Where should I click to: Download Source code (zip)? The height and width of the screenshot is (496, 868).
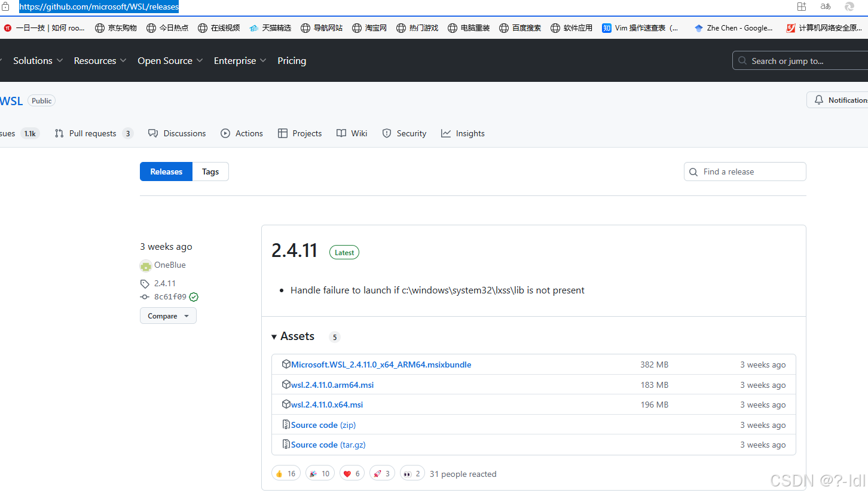click(323, 425)
